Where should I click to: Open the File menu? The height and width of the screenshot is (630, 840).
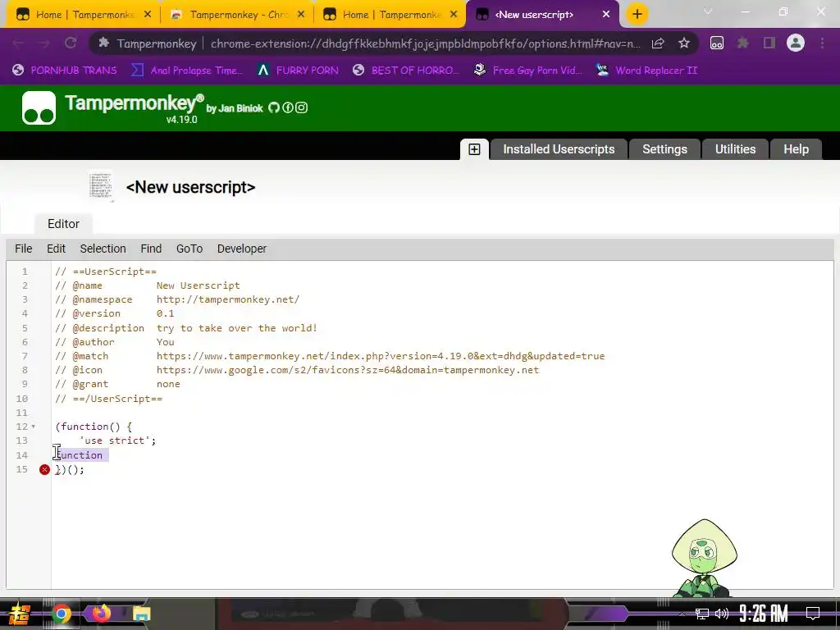coord(24,249)
